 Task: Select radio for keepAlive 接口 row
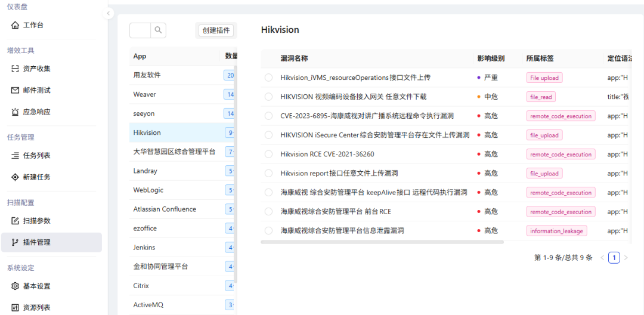[268, 193]
